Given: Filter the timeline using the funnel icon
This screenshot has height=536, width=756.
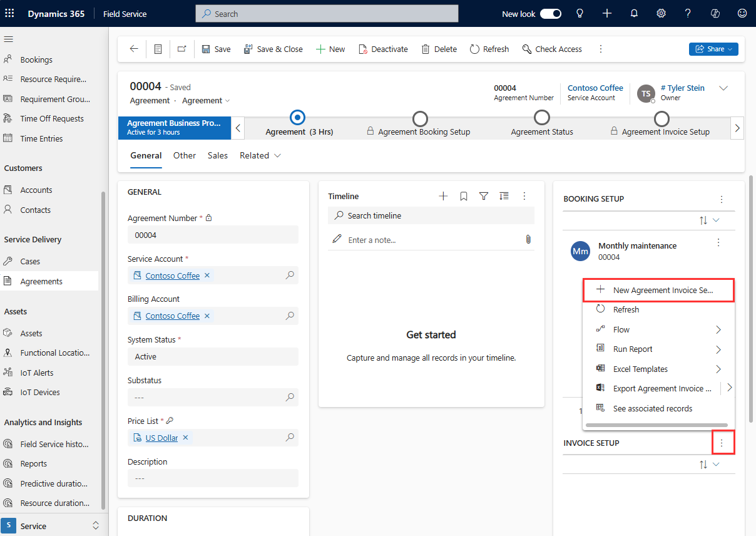Looking at the screenshot, I should tap(484, 196).
